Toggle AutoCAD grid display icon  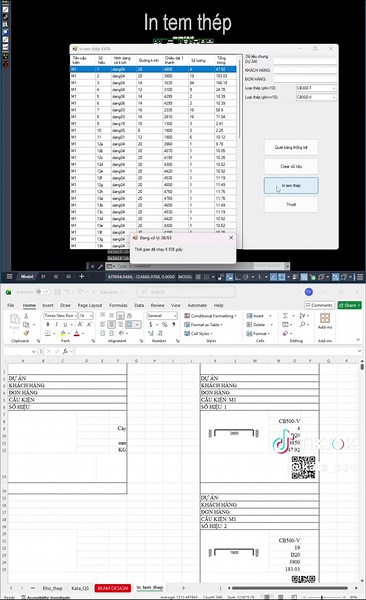click(198, 277)
